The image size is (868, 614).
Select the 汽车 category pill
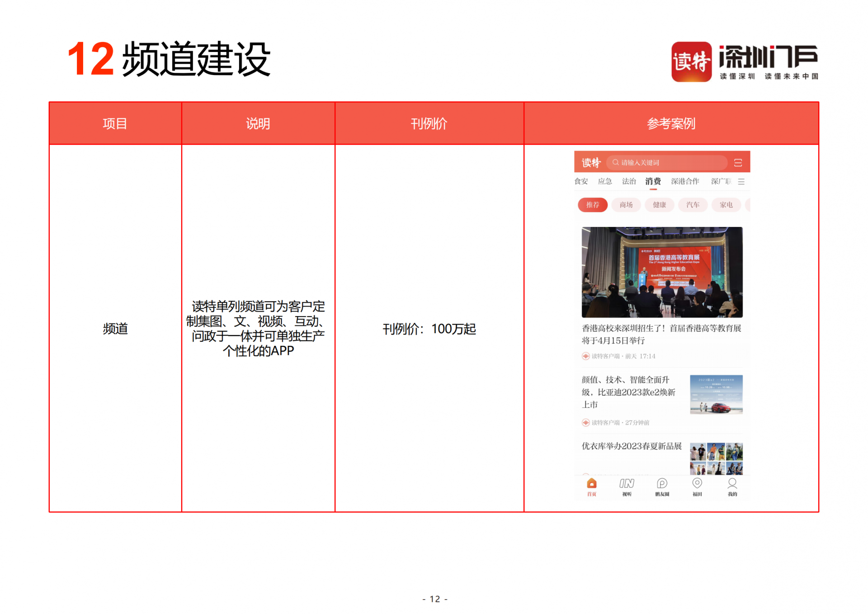693,205
